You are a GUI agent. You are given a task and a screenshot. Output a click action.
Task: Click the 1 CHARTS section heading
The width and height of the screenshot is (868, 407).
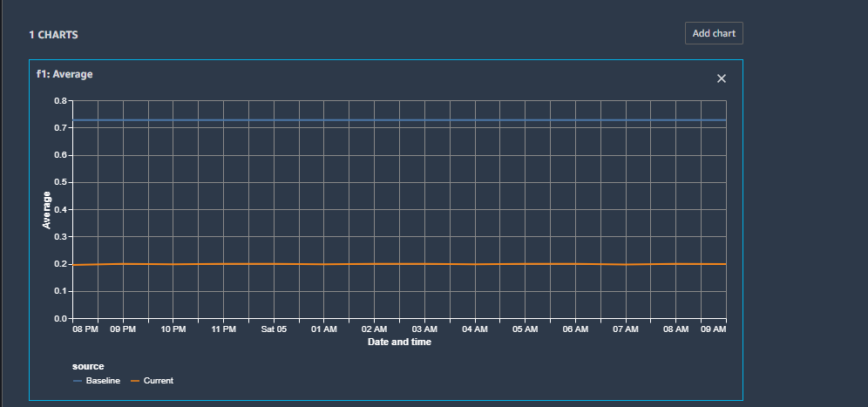[54, 35]
